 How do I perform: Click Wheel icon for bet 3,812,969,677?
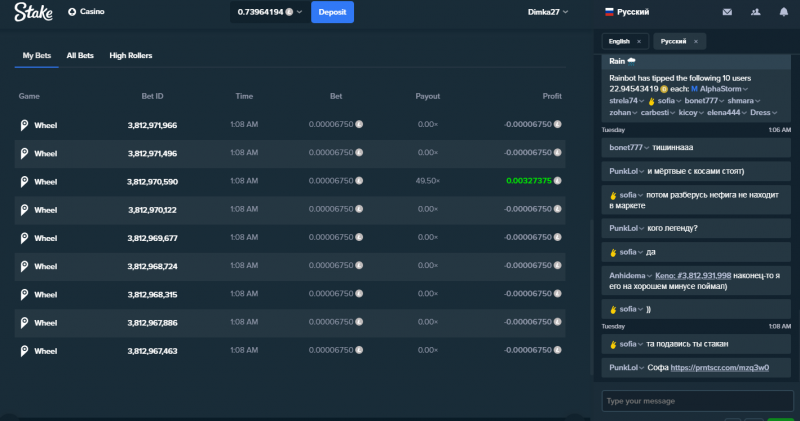tap(24, 238)
